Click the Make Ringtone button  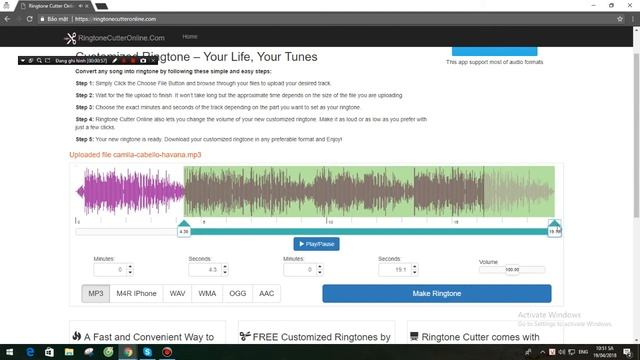click(x=437, y=293)
